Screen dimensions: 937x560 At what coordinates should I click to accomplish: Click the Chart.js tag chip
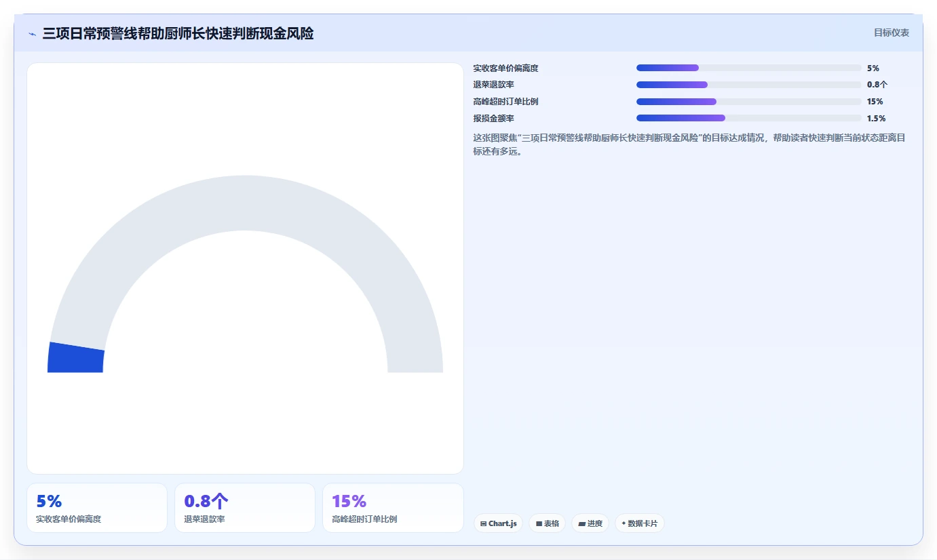[498, 523]
